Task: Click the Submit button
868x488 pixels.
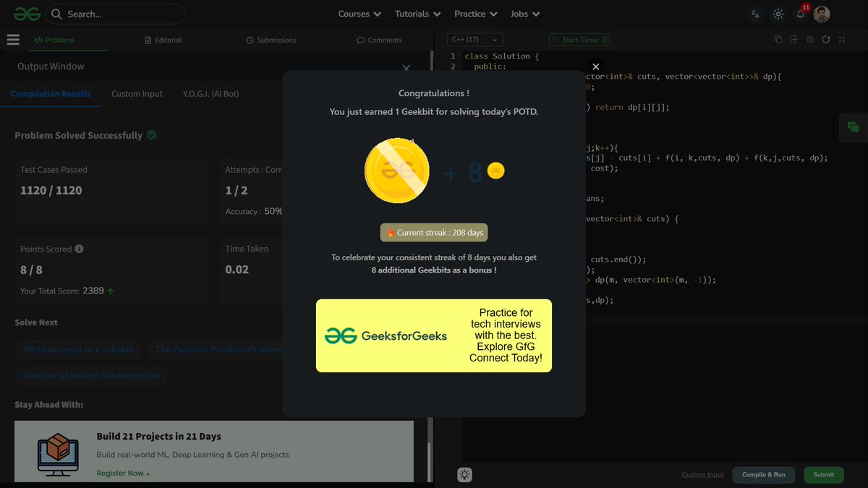Action: (823, 475)
